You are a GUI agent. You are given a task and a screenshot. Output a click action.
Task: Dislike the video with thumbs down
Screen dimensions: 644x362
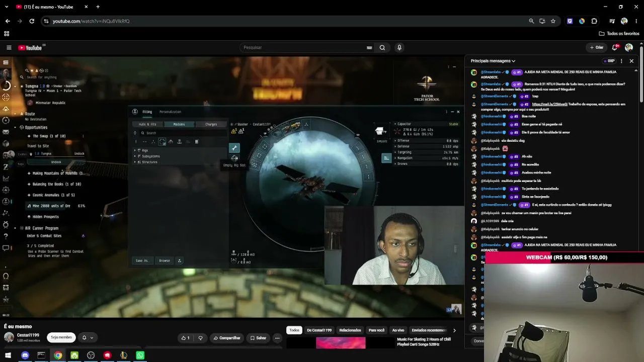[x=201, y=338]
